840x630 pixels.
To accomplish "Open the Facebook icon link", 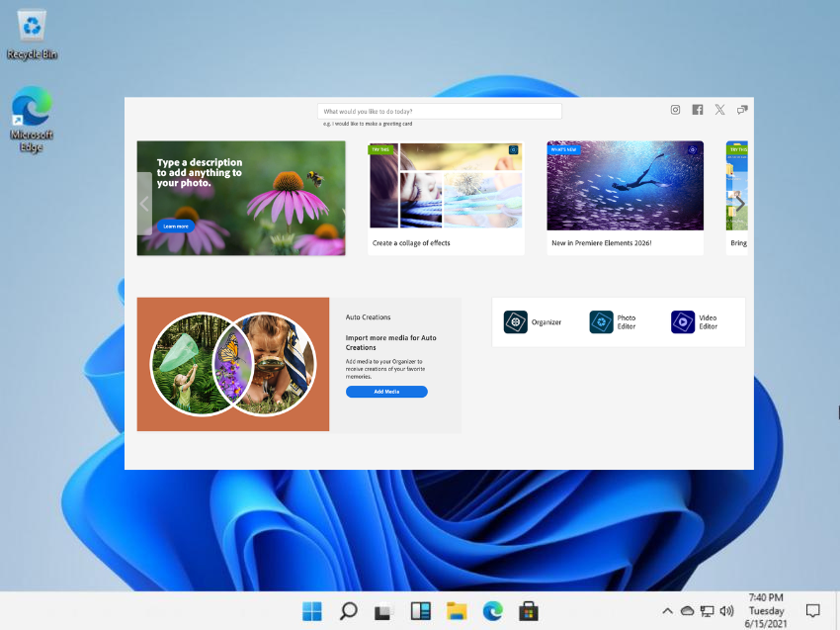I will pyautogui.click(x=698, y=110).
